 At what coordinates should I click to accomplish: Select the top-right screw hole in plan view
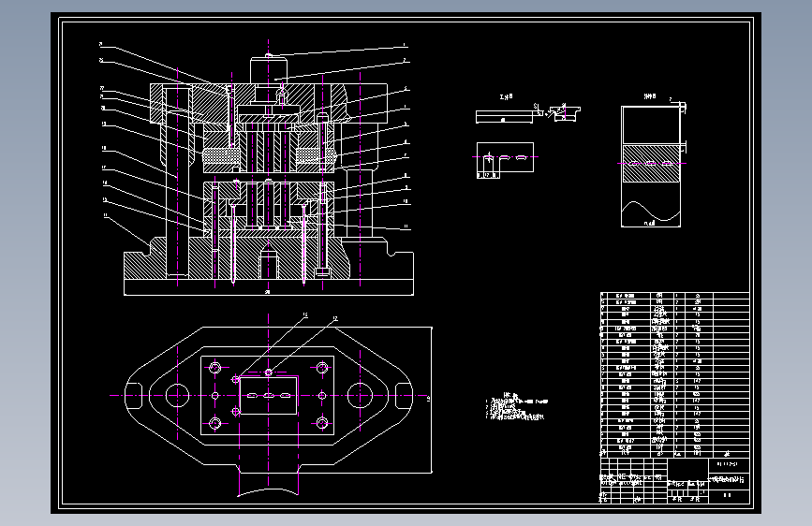pos(322,368)
